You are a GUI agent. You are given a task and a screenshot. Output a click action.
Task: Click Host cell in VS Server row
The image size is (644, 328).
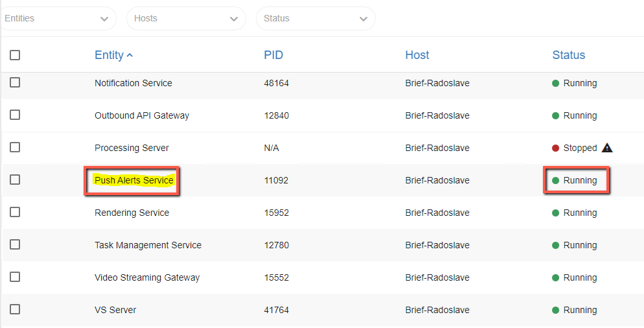pos(437,310)
